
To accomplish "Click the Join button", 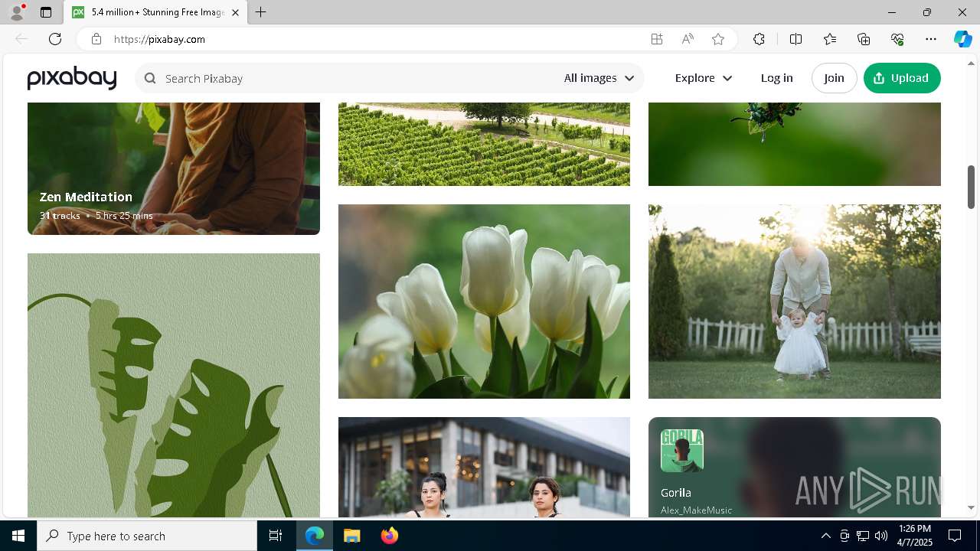I will coord(834,78).
